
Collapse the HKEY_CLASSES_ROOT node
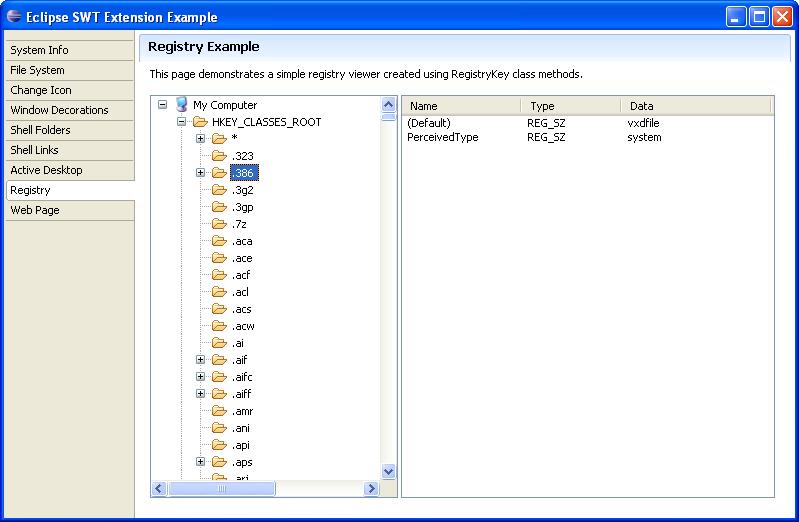181,122
